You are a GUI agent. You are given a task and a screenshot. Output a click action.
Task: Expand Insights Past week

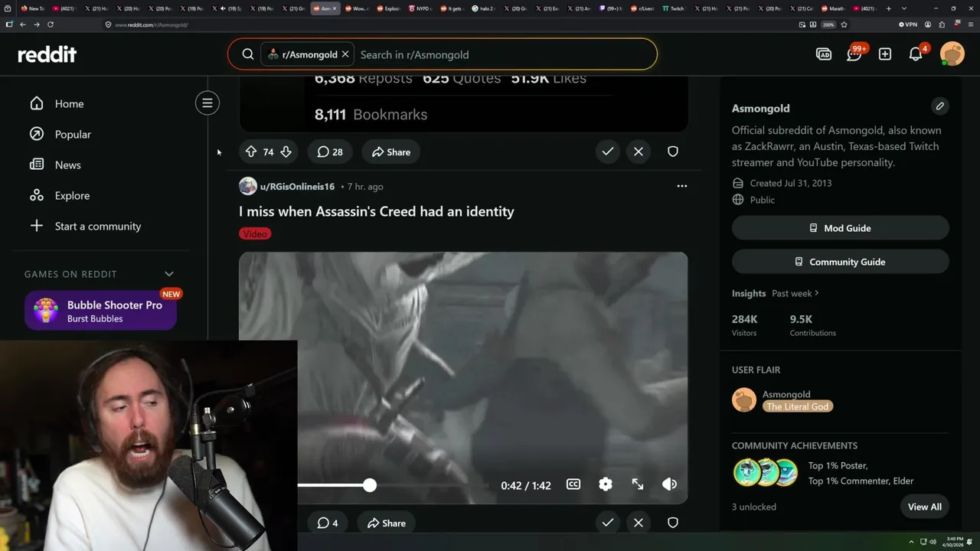pos(795,293)
